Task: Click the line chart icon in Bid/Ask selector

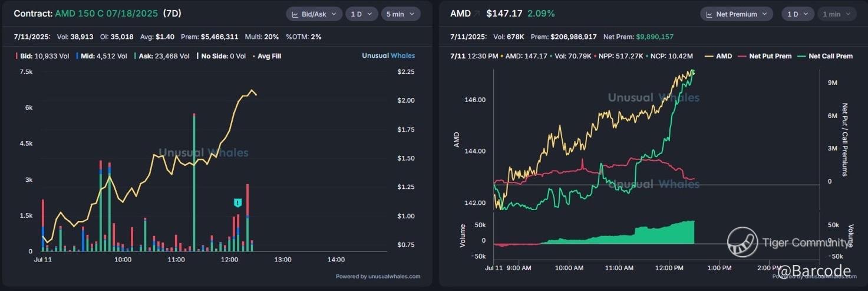Action: coord(295,14)
